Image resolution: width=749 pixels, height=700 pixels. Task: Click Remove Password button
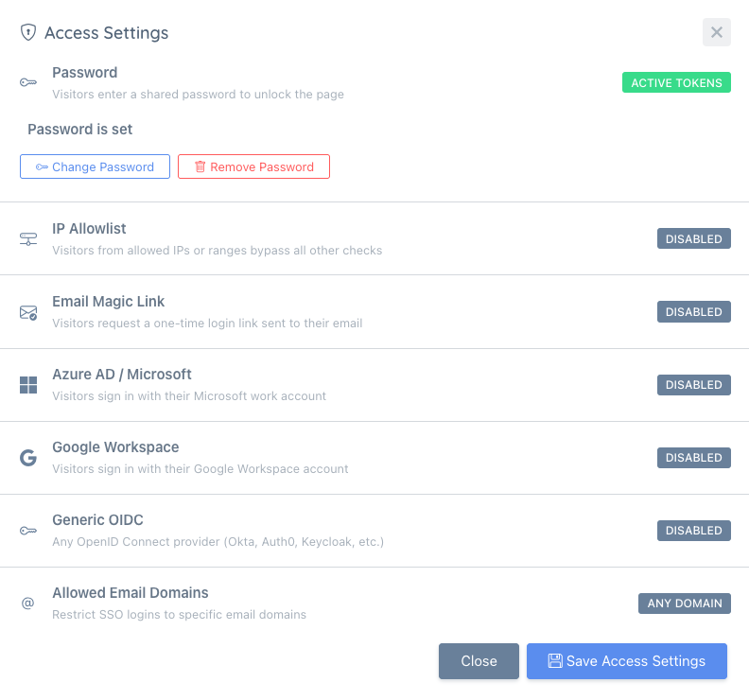pyautogui.click(x=253, y=166)
